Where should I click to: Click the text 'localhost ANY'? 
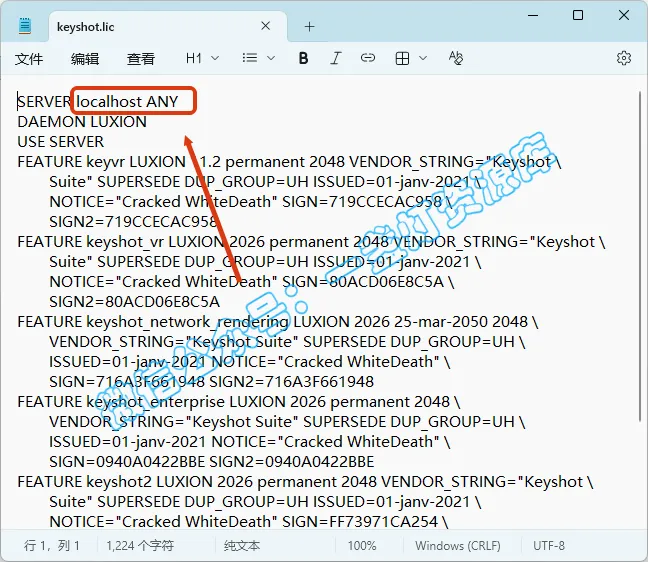[x=127, y=102]
